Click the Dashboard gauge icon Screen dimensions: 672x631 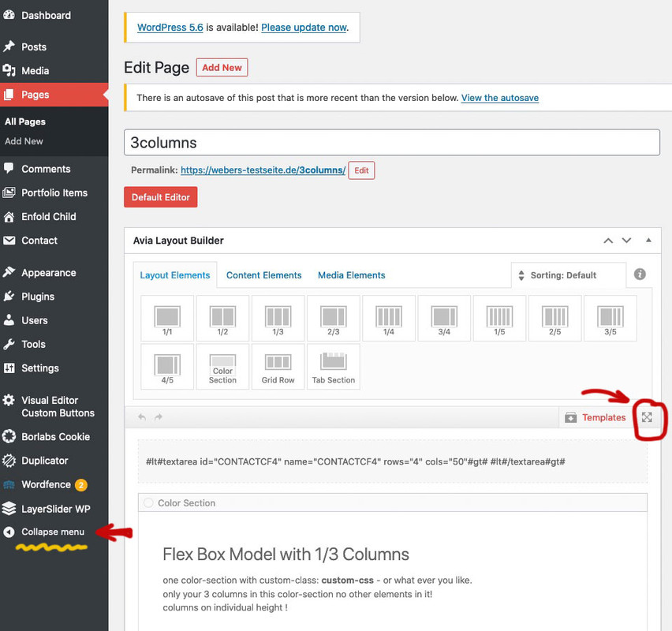(9, 15)
